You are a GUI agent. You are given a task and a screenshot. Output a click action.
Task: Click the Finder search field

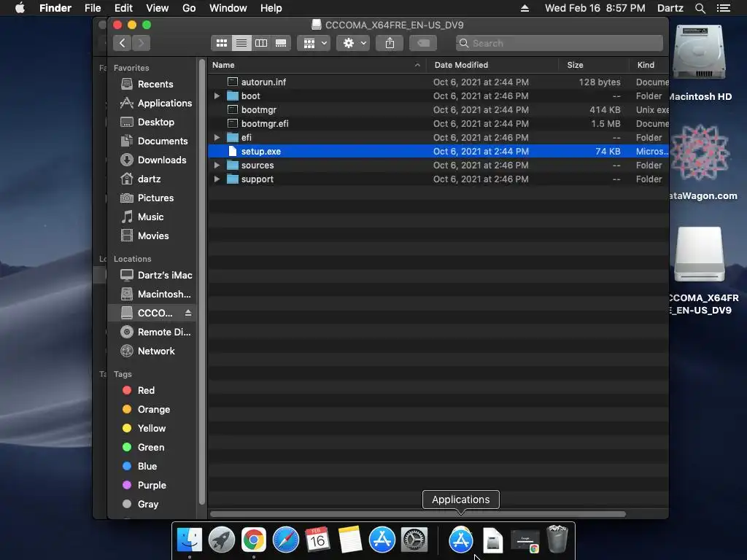[560, 43]
